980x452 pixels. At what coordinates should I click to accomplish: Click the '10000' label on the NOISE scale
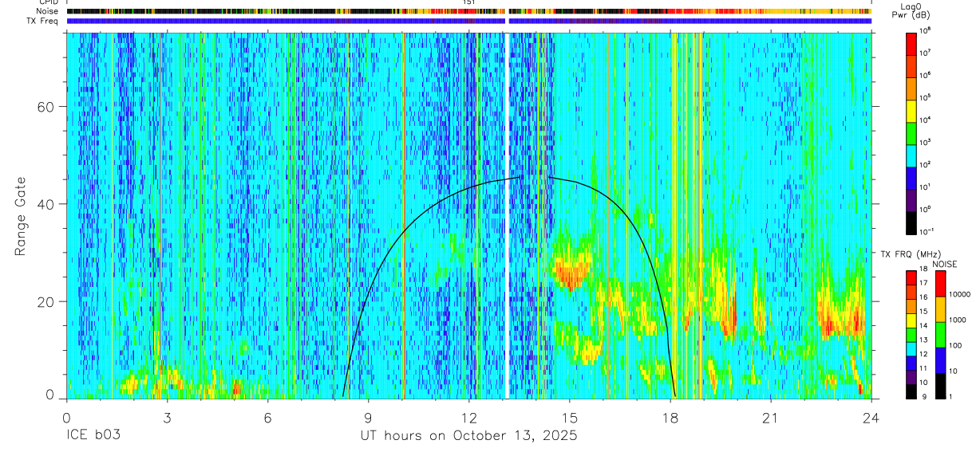coord(962,294)
